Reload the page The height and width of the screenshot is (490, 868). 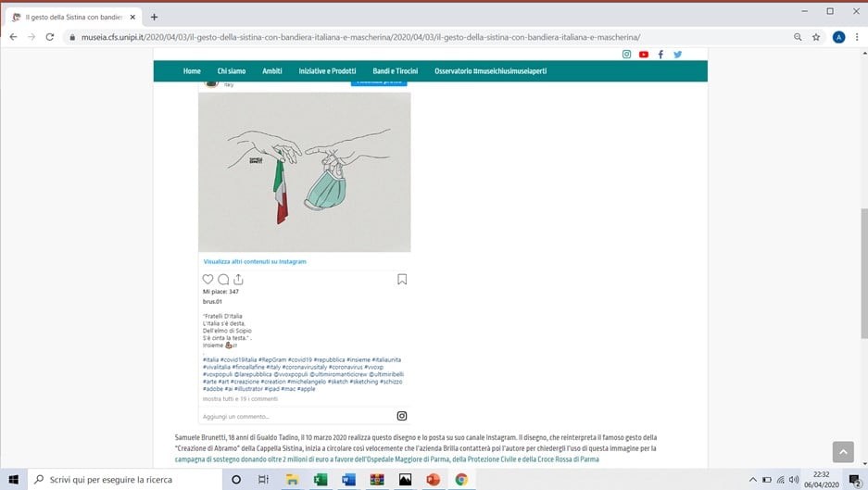[x=50, y=37]
